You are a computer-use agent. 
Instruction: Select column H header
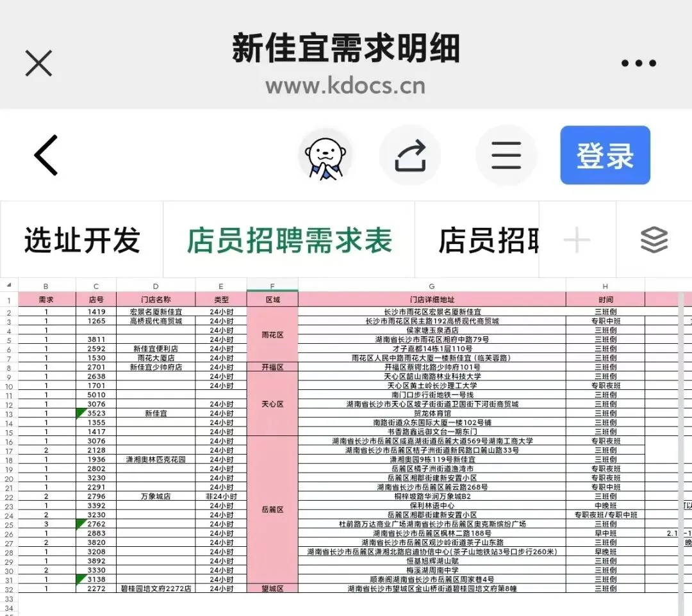tap(605, 286)
